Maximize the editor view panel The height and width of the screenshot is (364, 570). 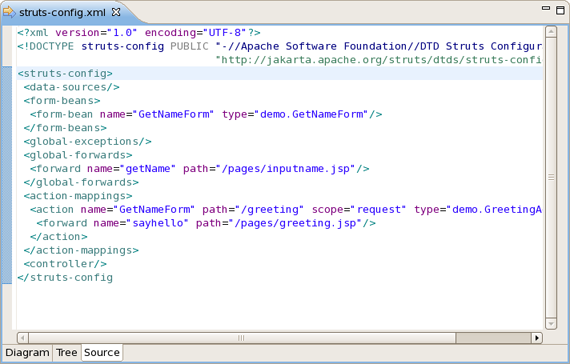point(561,10)
